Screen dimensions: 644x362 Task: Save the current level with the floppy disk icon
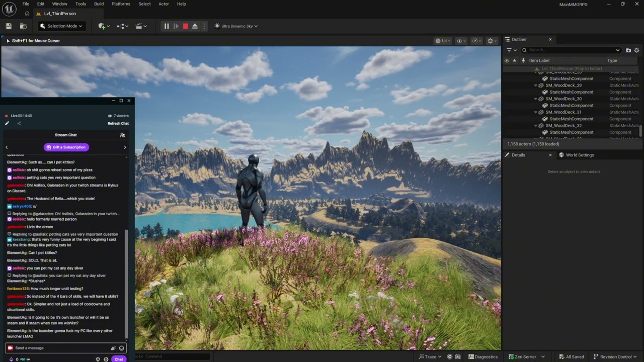9,26
